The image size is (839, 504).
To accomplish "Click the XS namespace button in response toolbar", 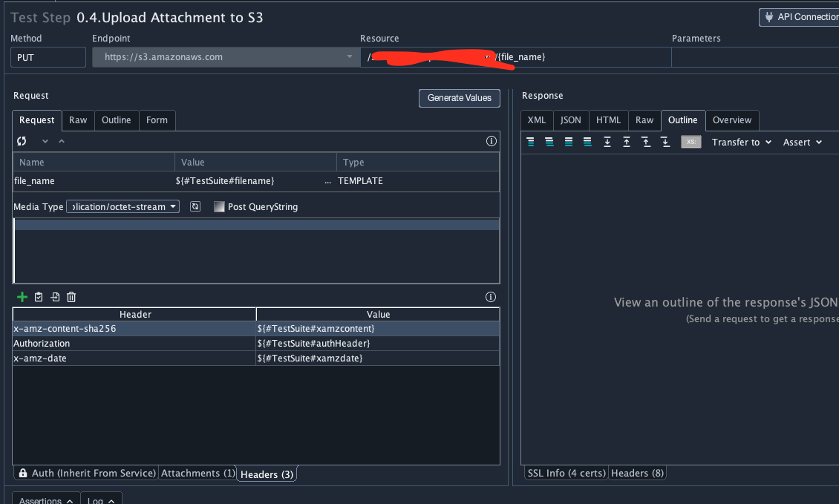I will point(691,142).
